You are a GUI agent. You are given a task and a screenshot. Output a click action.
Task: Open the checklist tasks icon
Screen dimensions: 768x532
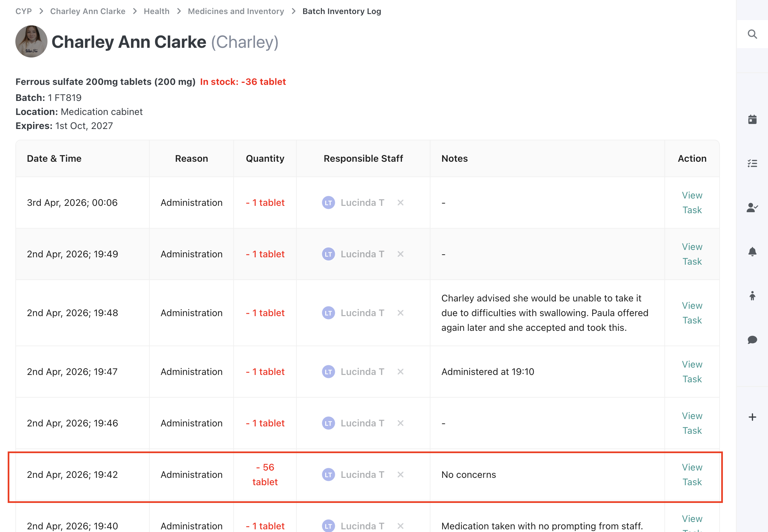(752, 163)
